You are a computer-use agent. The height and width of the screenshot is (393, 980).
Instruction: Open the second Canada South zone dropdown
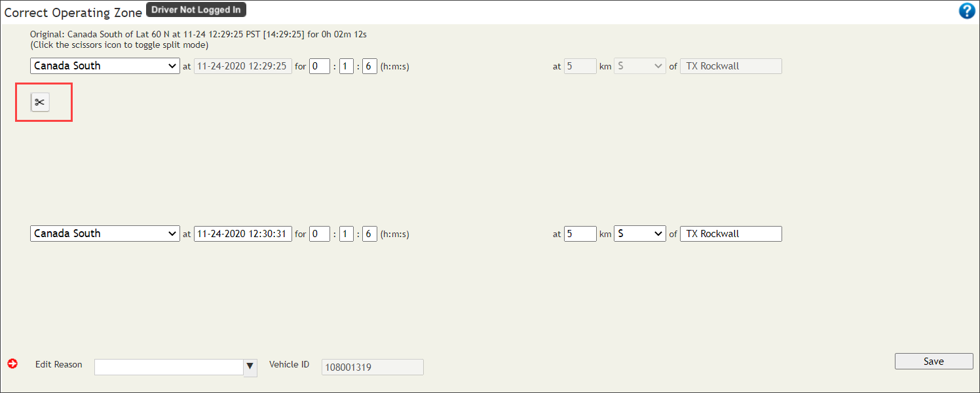105,234
